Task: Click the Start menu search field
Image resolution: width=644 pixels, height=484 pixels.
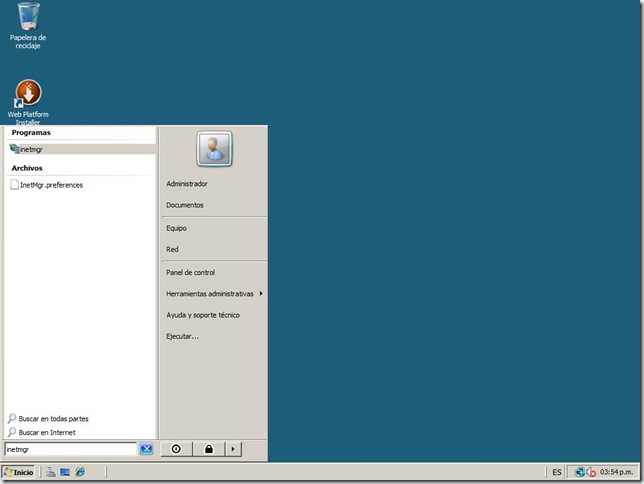Action: pyautogui.click(x=70, y=449)
